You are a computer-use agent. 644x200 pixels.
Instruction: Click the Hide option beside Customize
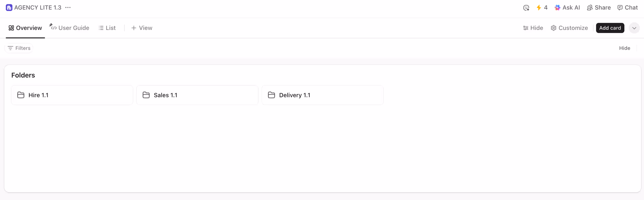click(533, 28)
